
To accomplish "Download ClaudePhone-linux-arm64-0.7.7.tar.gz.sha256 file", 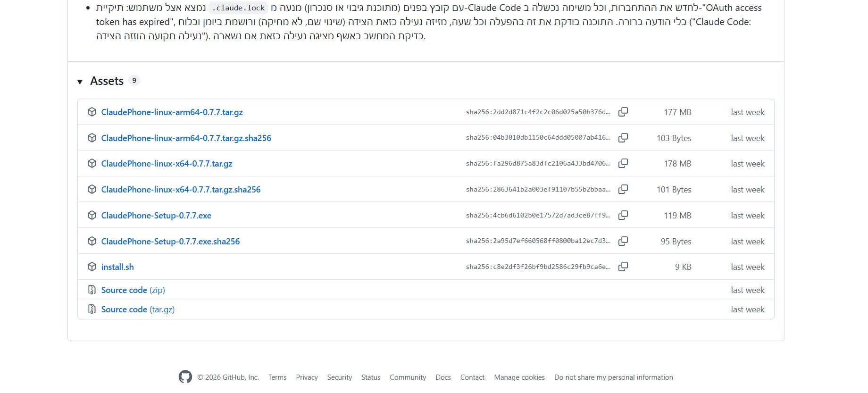I will [x=186, y=138].
